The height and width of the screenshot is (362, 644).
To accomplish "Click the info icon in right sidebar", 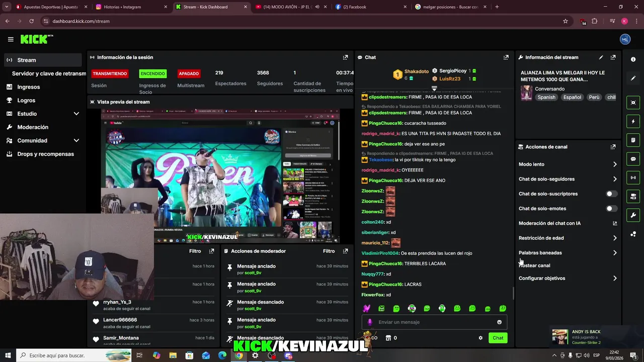I will 633,59.
